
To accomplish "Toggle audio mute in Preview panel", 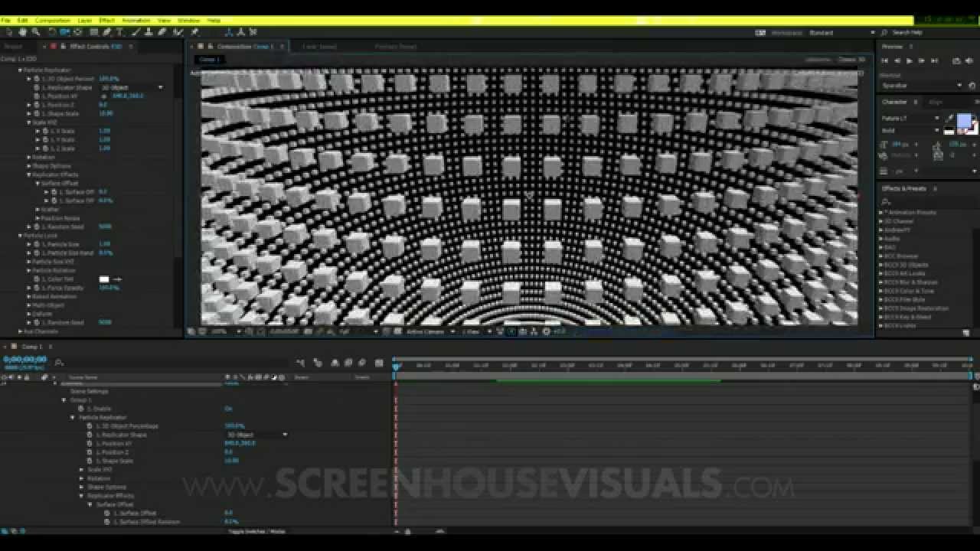I will click(x=969, y=60).
